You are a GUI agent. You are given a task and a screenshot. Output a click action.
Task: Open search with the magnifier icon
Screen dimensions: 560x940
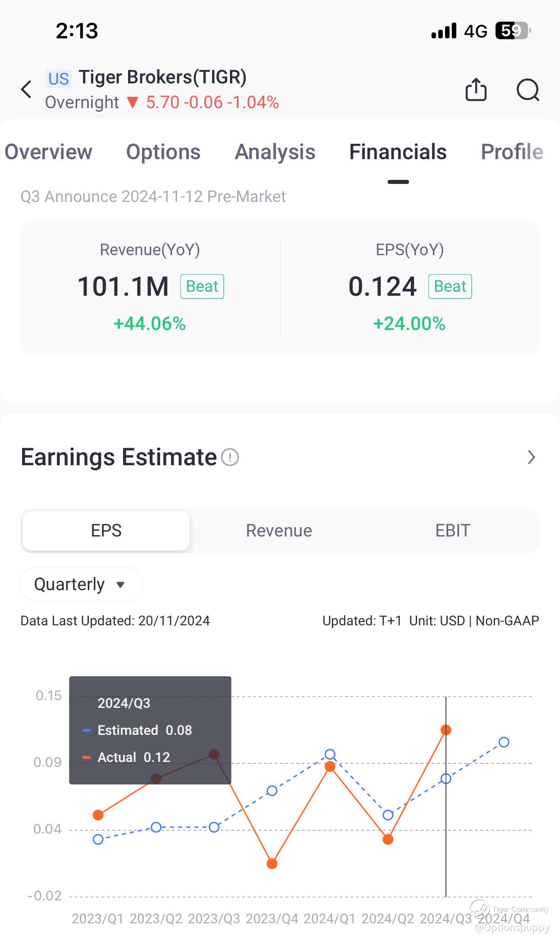coord(528,90)
